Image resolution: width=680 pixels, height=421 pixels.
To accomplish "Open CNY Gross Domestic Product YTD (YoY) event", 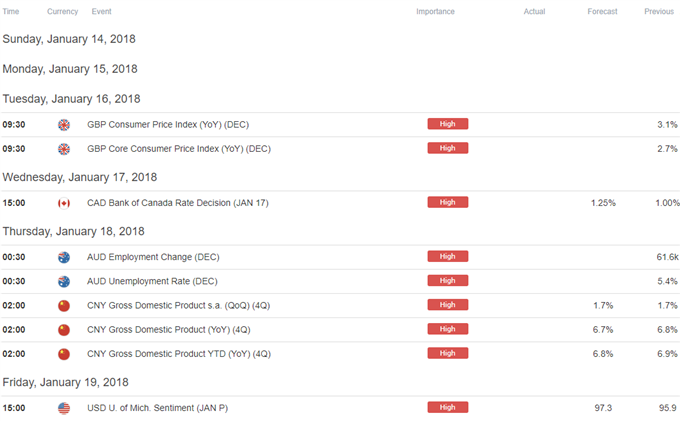I will 179,354.
